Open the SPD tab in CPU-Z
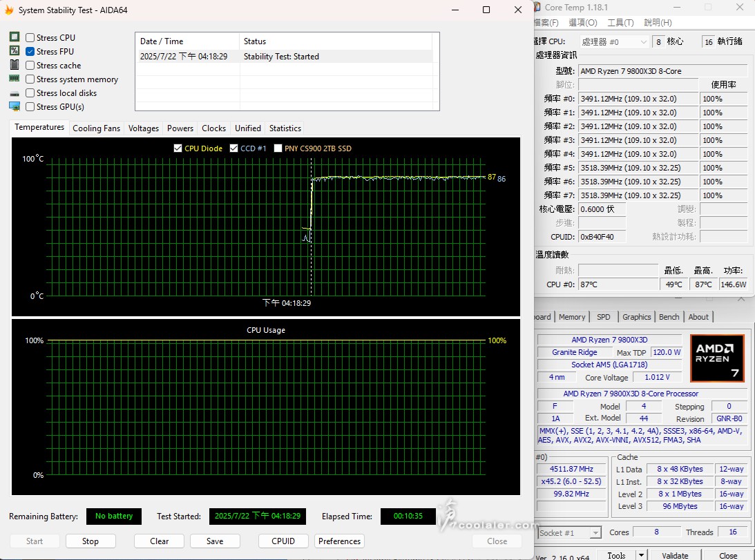 [x=603, y=317]
